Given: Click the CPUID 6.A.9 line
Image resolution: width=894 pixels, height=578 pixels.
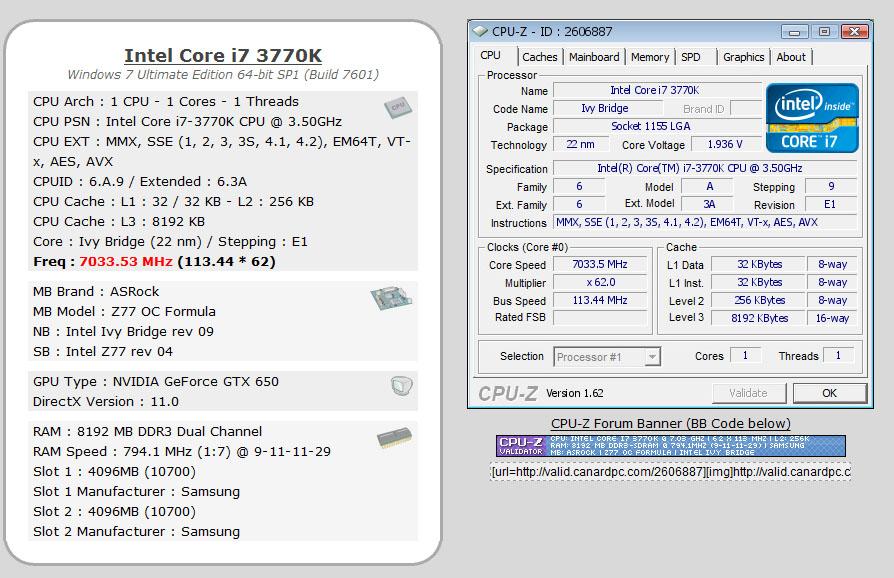Looking at the screenshot, I should pyautogui.click(x=140, y=182).
